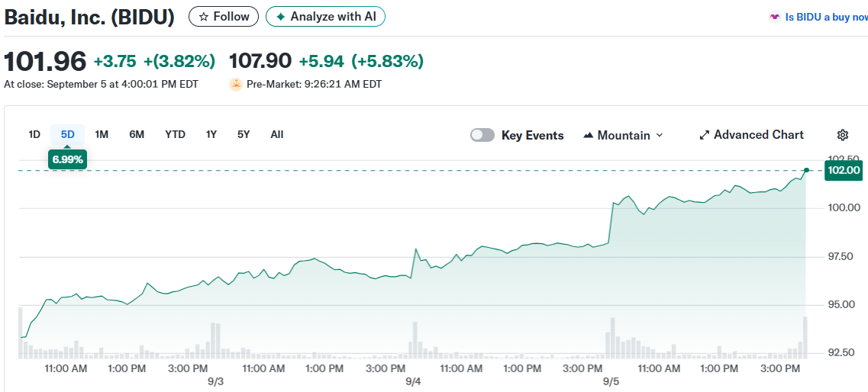Select the 1D range tab
This screenshot has width=868, height=392.
click(x=34, y=134)
